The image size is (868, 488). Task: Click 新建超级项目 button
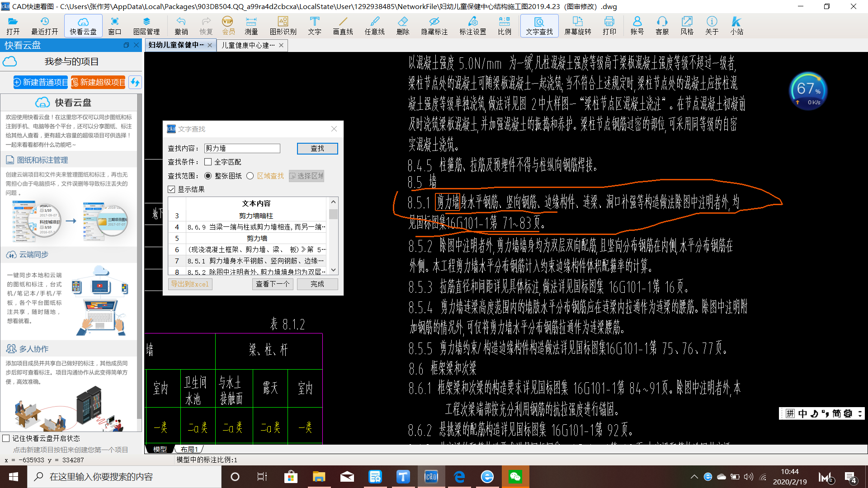coord(98,82)
